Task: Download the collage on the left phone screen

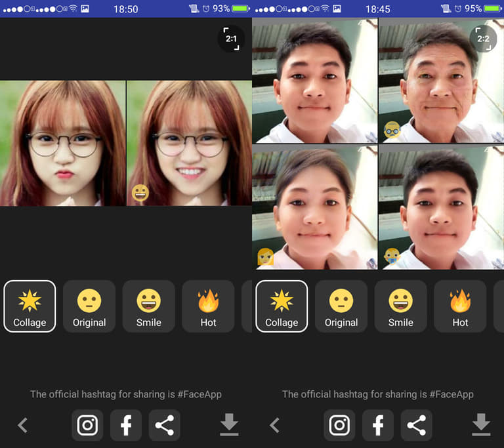Action: [x=229, y=425]
